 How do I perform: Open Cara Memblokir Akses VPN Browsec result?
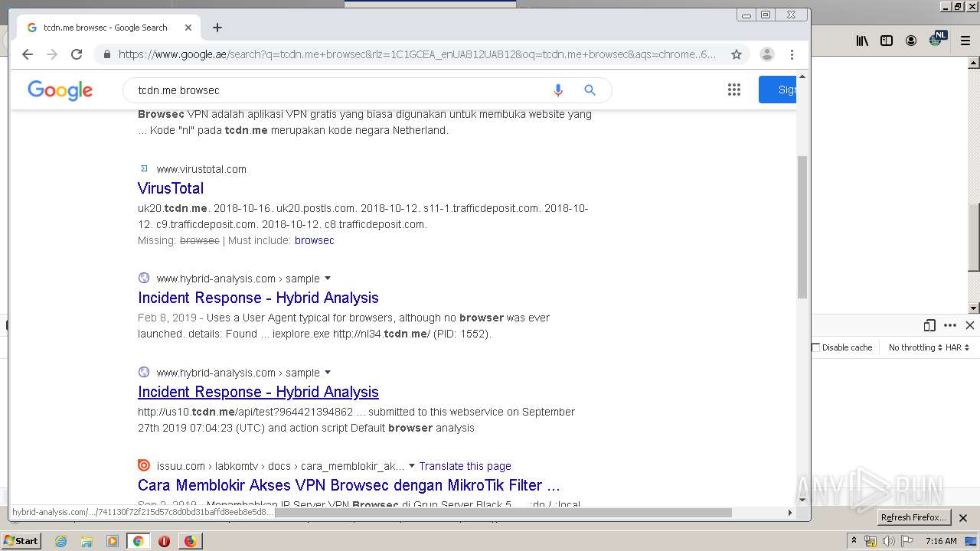[349, 485]
